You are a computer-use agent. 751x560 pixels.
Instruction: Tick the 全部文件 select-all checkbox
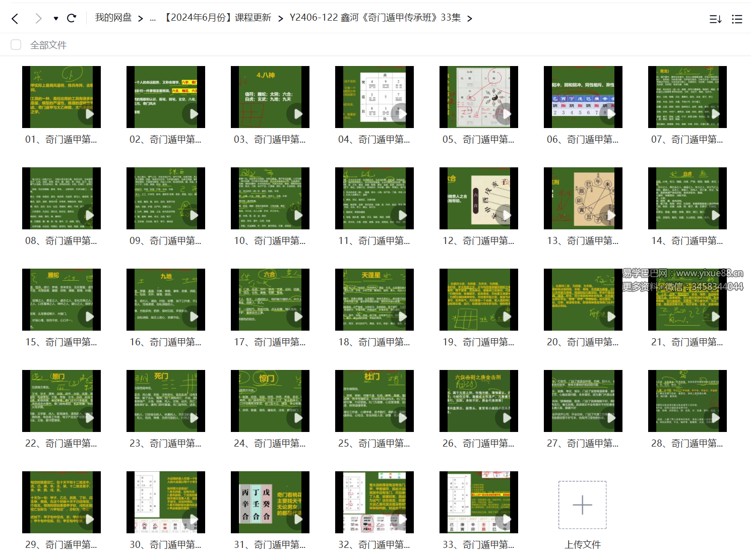pos(16,45)
